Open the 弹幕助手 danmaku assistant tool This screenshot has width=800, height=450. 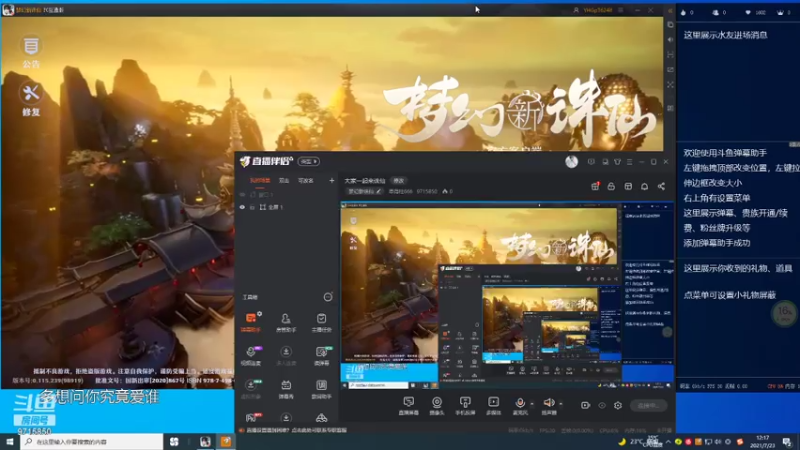click(x=251, y=322)
